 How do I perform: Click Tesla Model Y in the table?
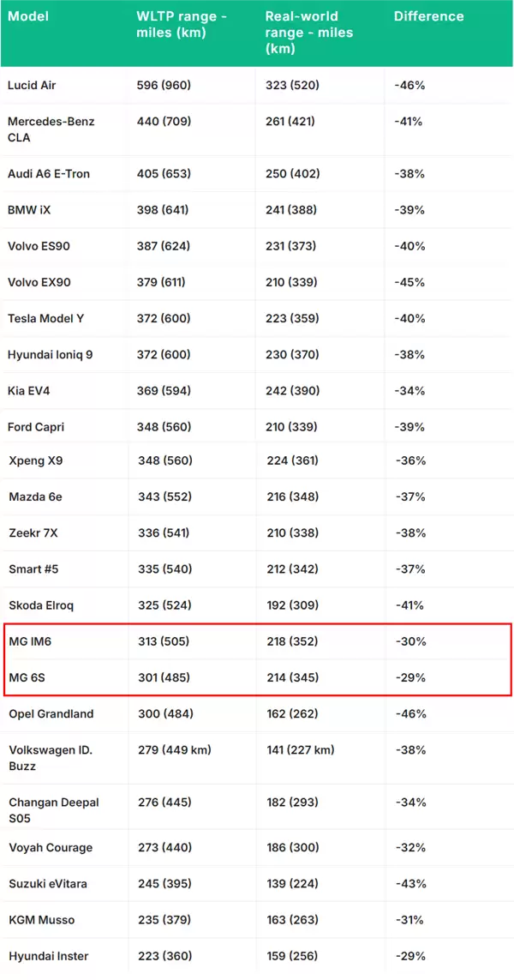coord(45,319)
